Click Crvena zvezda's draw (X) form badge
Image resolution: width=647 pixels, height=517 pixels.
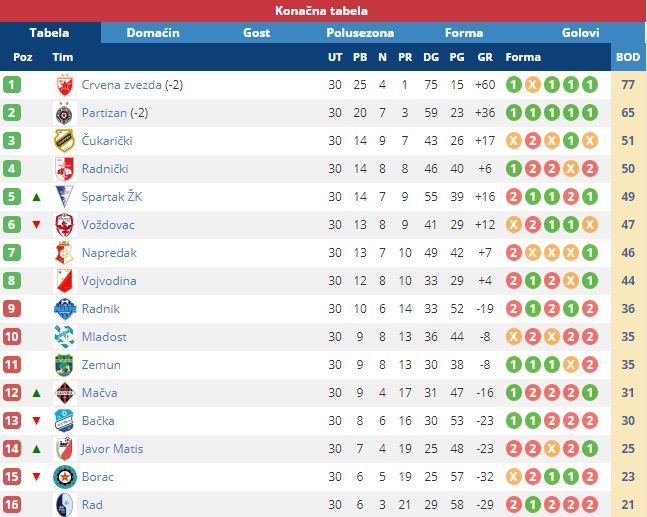point(533,85)
